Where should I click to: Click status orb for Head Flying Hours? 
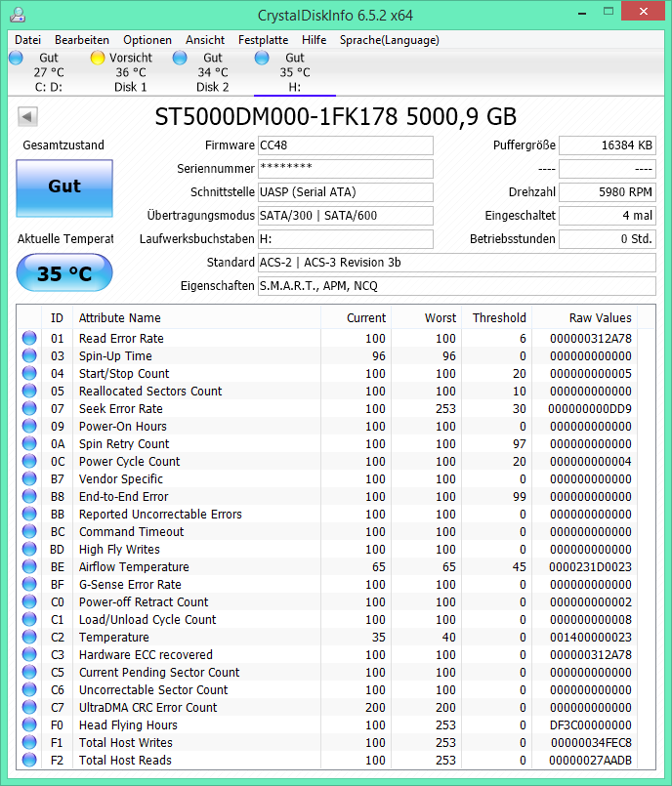click(29, 724)
